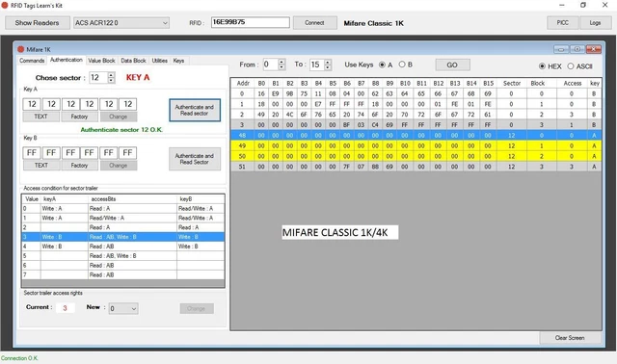The width and height of the screenshot is (617, 364).
Task: Click Authenticate and Read Sector for Key B
Action: 195,159
